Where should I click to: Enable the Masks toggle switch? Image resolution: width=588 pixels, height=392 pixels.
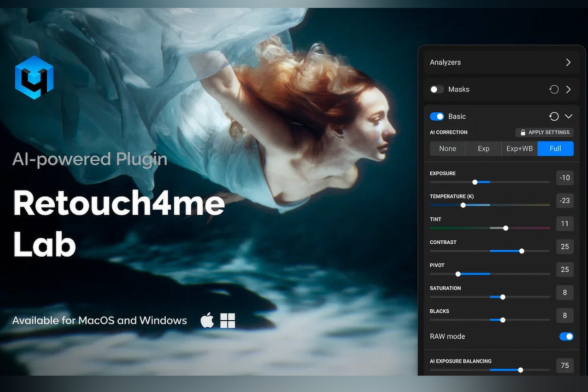pyautogui.click(x=437, y=90)
